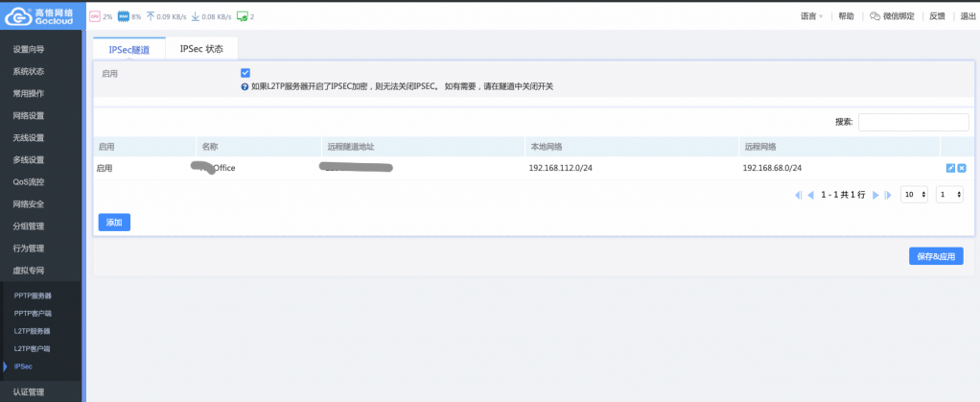Image resolution: width=980 pixels, height=402 pixels.
Task: Switch to the IPSec 状态 tab
Action: click(x=201, y=49)
